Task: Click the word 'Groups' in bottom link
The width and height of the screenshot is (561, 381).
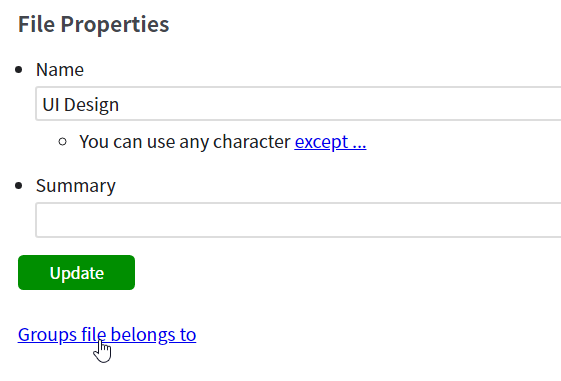Action: 47,335
